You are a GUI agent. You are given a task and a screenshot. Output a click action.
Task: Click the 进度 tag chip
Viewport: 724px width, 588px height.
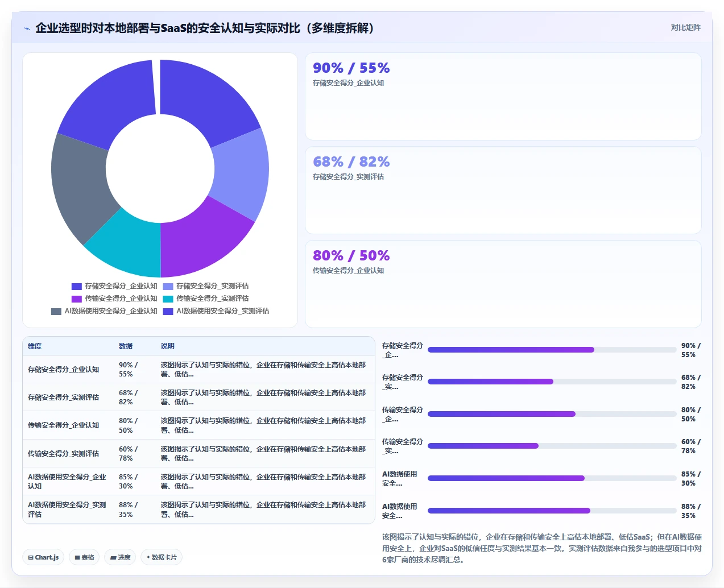[120, 557]
